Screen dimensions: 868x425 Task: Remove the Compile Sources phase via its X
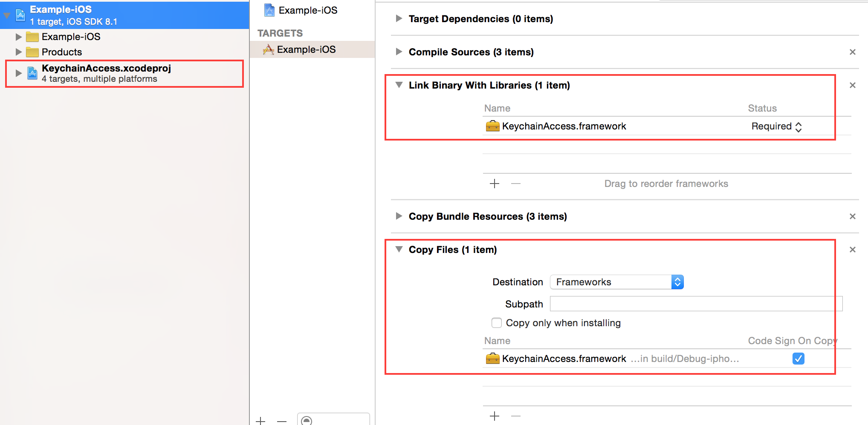[852, 52]
